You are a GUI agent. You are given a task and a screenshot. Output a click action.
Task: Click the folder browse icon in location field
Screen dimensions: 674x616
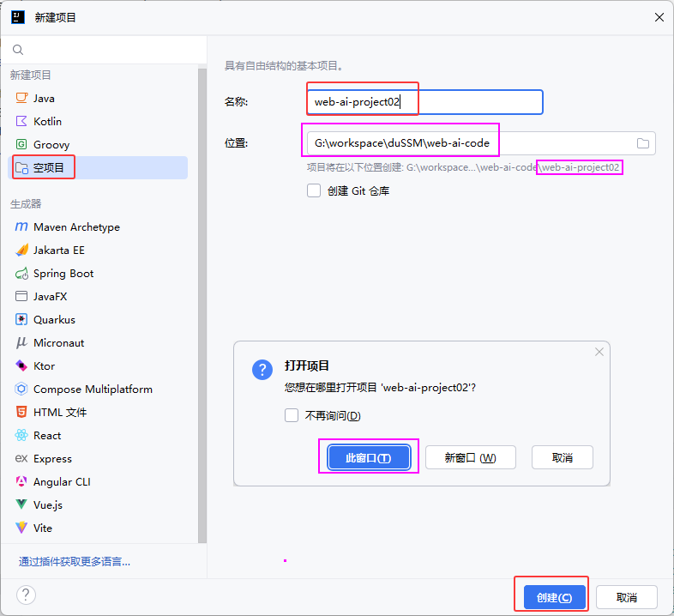coord(643,143)
